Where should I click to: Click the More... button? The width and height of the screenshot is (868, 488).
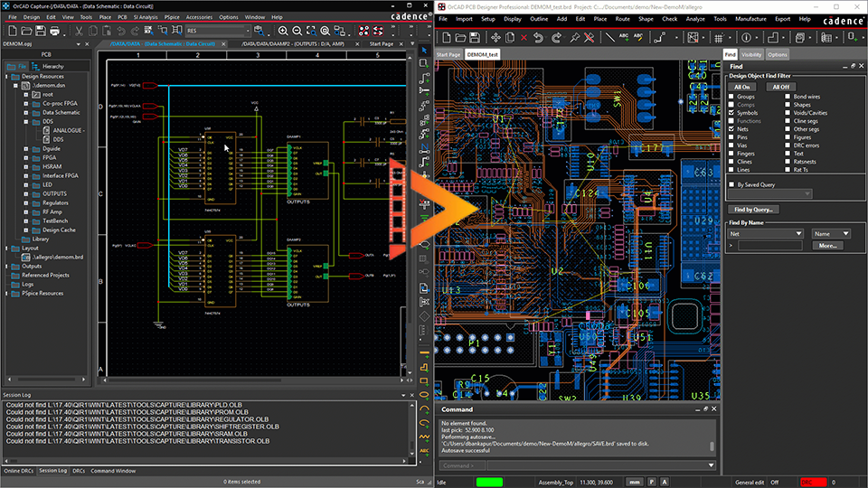pos(828,246)
